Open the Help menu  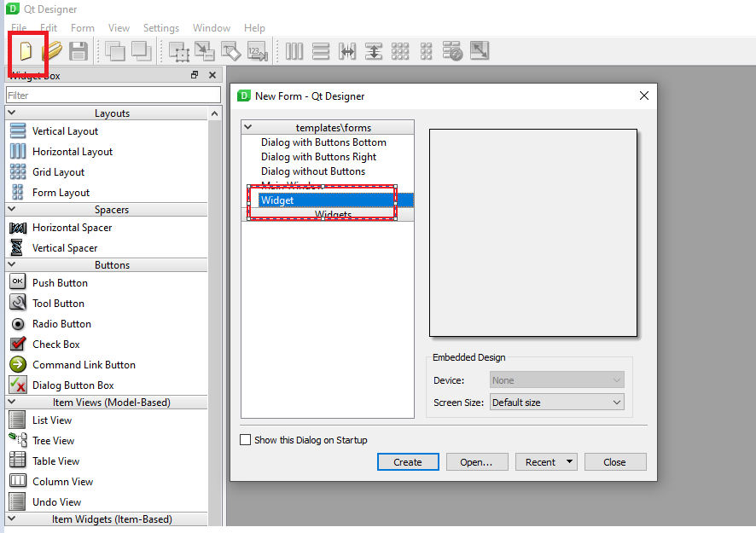tap(254, 28)
